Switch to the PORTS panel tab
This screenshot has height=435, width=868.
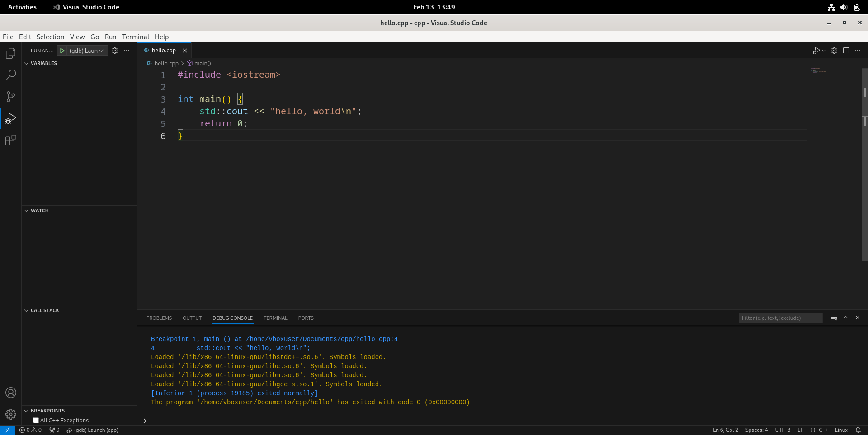click(306, 318)
